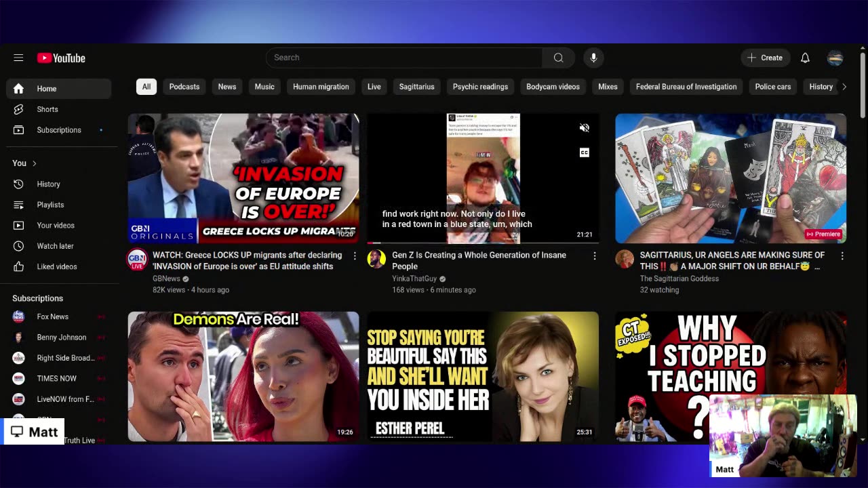Select the Live filter chip

[374, 87]
